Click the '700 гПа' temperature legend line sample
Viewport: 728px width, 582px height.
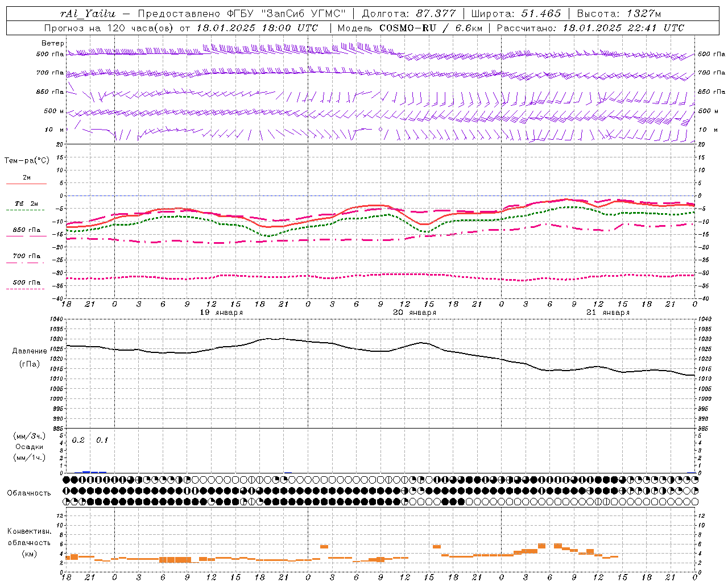point(25,263)
